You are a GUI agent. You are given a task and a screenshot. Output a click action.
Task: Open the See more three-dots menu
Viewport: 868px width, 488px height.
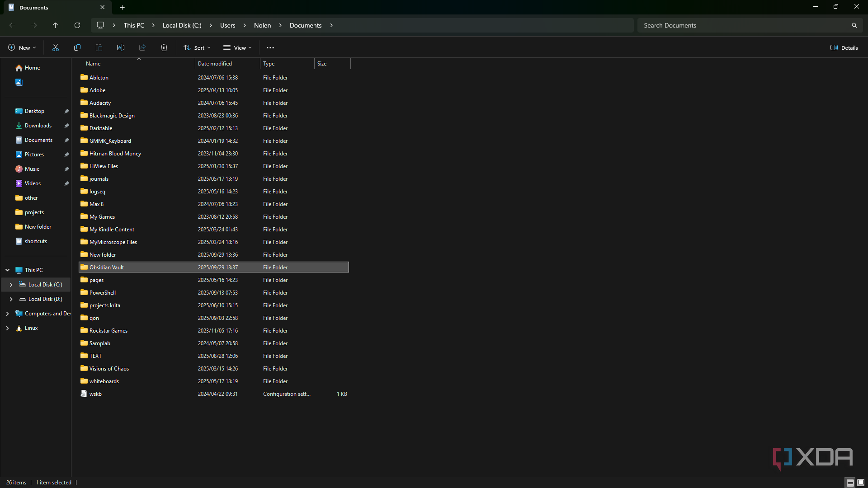(x=270, y=47)
